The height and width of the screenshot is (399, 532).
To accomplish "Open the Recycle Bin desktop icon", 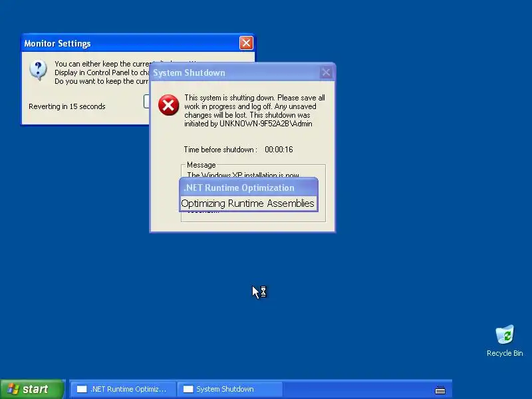I will pos(505,340).
